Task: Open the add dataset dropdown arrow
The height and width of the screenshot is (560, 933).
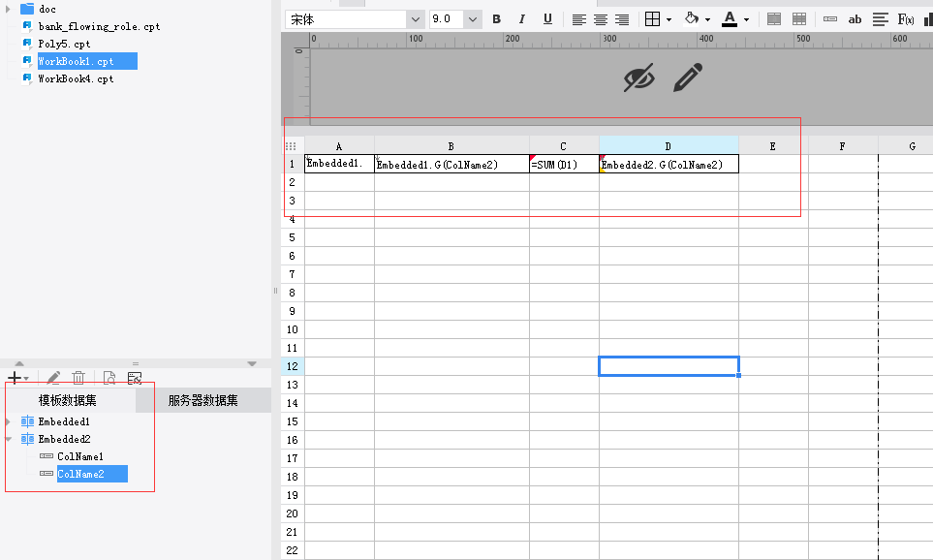Action: (26, 379)
